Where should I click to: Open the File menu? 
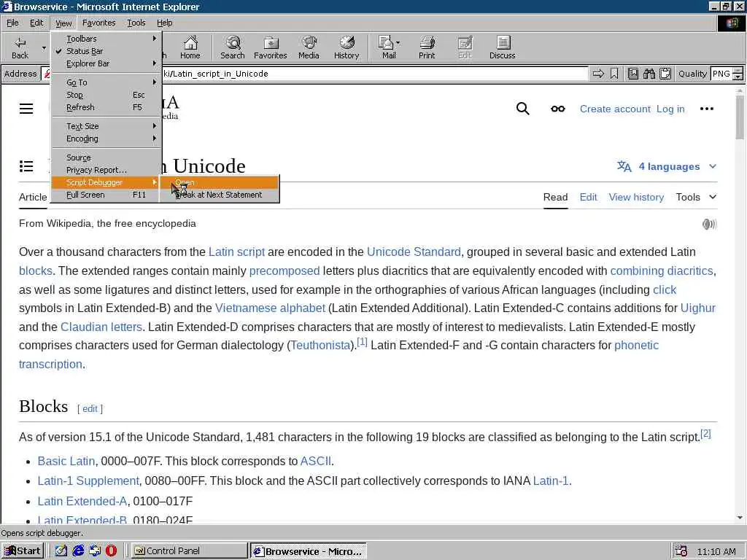[x=12, y=23]
